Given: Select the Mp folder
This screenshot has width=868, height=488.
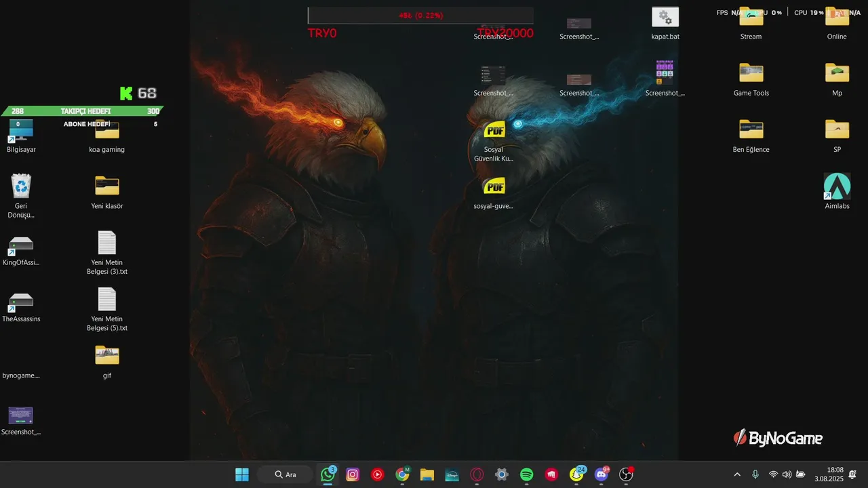Looking at the screenshot, I should pyautogui.click(x=837, y=79).
